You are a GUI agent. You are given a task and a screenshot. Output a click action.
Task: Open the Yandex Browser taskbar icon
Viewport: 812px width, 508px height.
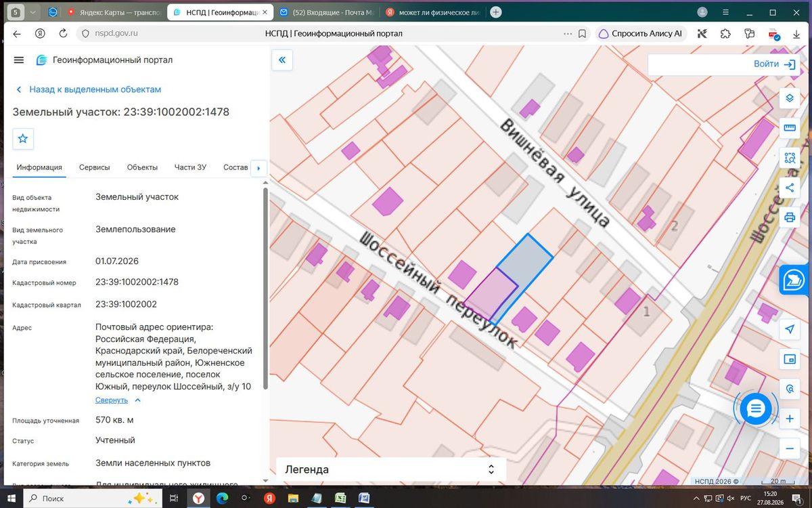[x=198, y=499]
